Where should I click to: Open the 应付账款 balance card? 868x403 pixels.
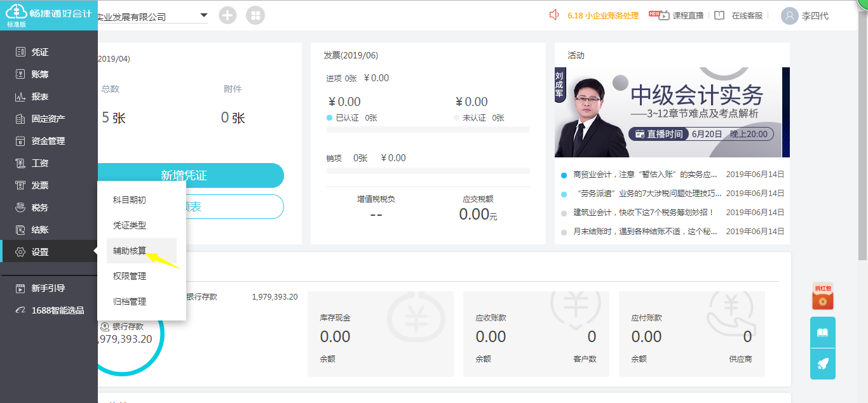click(x=692, y=334)
